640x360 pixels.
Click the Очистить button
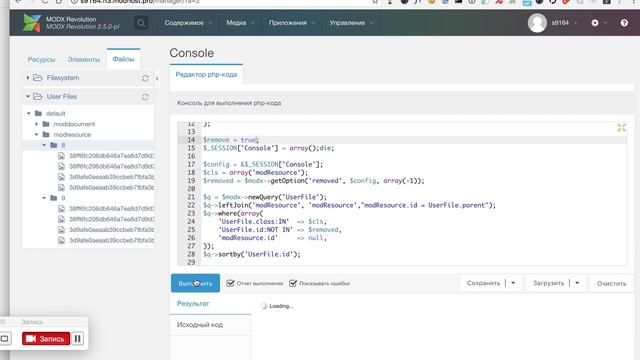point(611,283)
